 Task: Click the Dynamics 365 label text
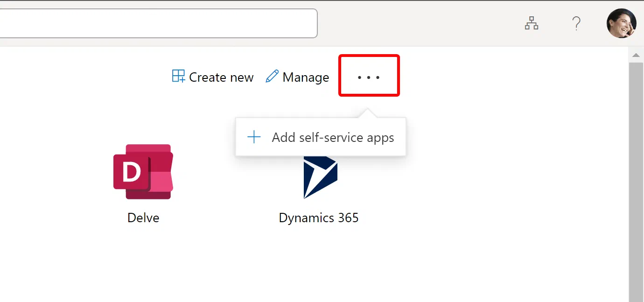(319, 218)
